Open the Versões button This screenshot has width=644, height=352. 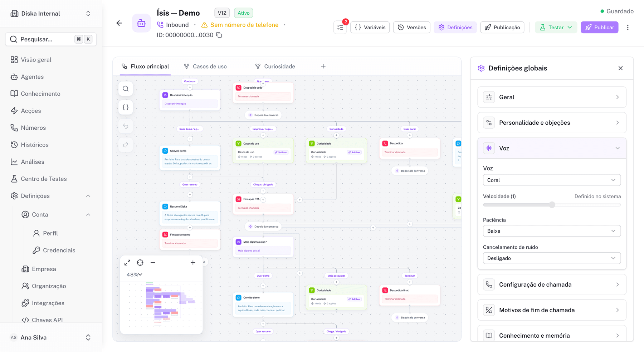coord(412,28)
